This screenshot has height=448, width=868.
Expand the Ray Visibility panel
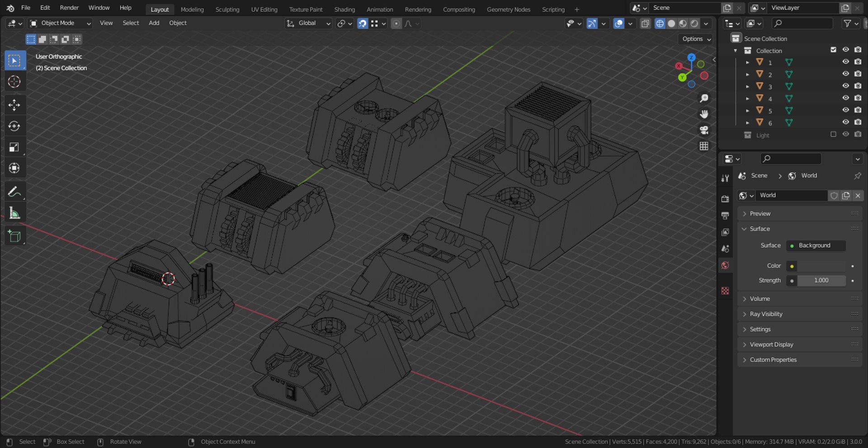click(799, 314)
